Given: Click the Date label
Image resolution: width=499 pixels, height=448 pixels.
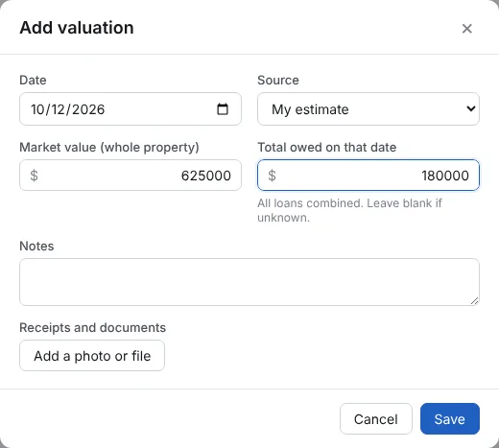Looking at the screenshot, I should click(x=33, y=80).
